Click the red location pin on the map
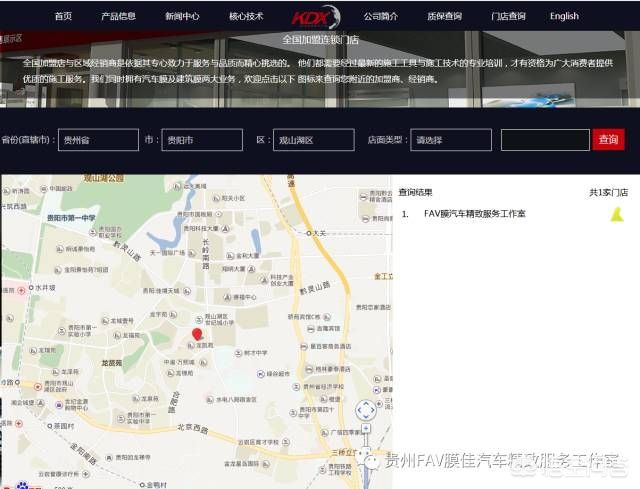640x489 pixels. click(x=197, y=334)
